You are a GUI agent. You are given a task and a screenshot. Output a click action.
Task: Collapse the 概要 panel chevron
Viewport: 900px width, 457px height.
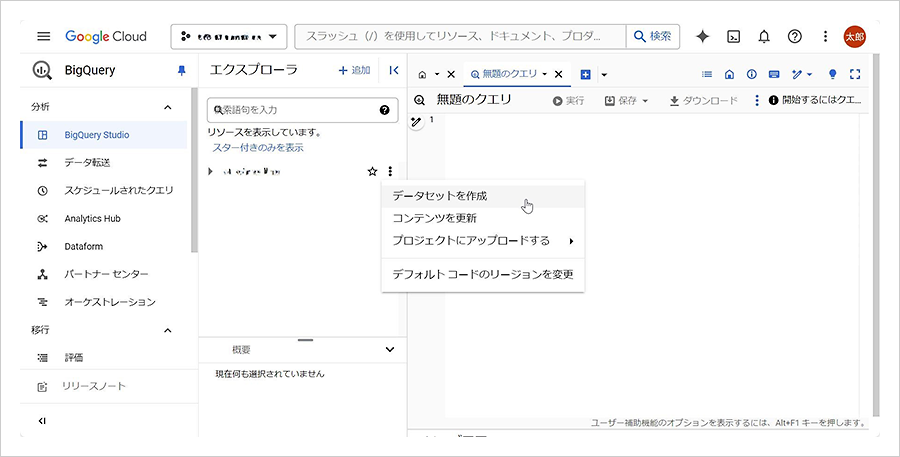390,350
